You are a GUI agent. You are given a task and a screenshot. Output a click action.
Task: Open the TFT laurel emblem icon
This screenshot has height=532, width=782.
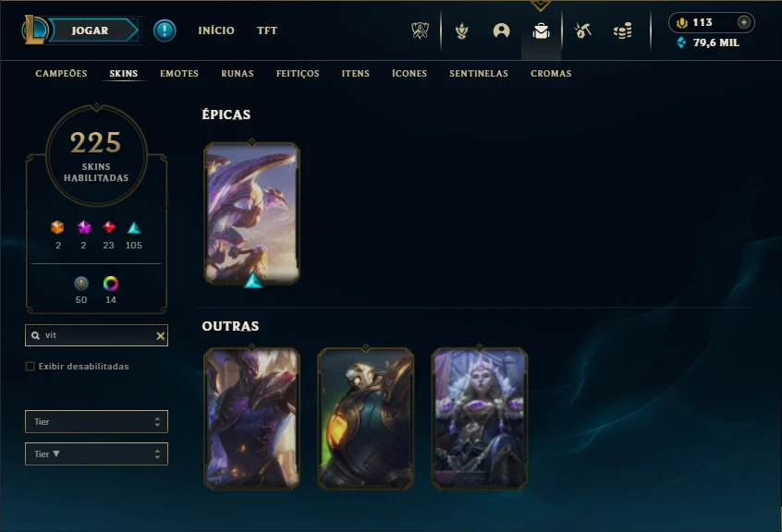(x=462, y=30)
